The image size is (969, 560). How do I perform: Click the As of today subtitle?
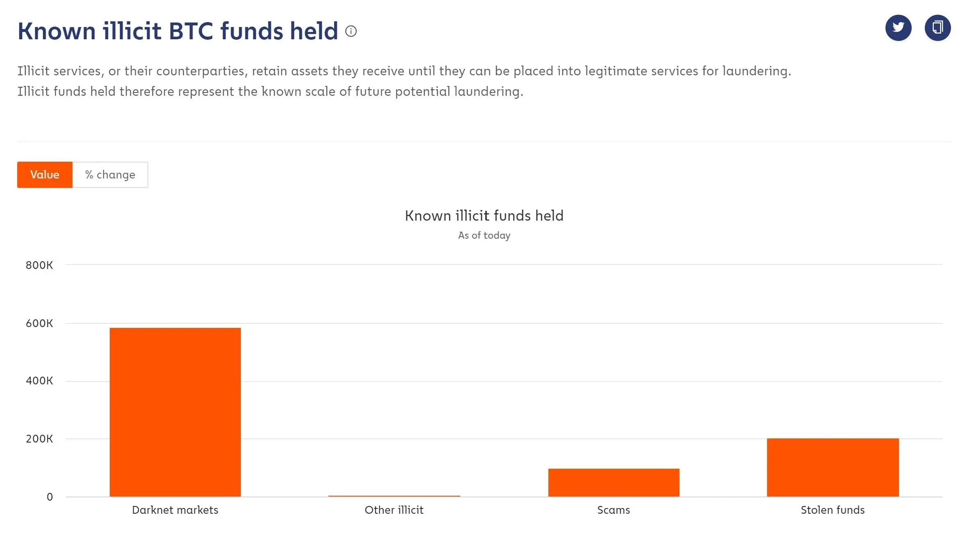tap(484, 235)
